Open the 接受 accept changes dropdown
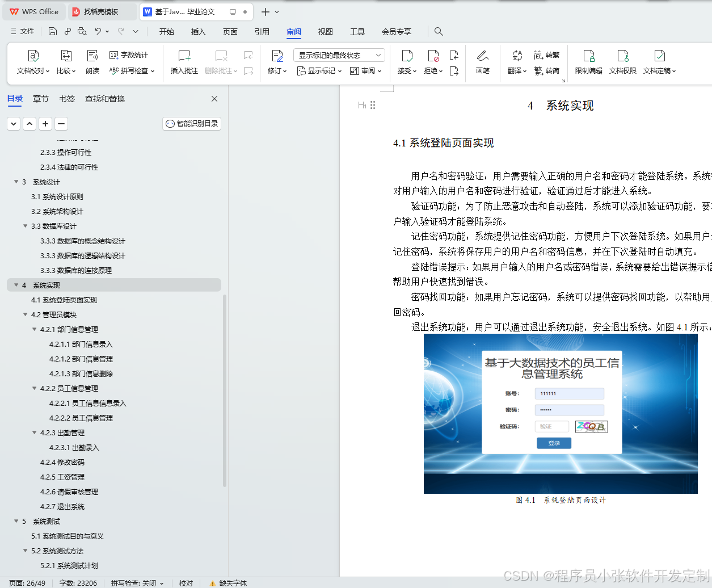The width and height of the screenshot is (712, 588). click(407, 62)
